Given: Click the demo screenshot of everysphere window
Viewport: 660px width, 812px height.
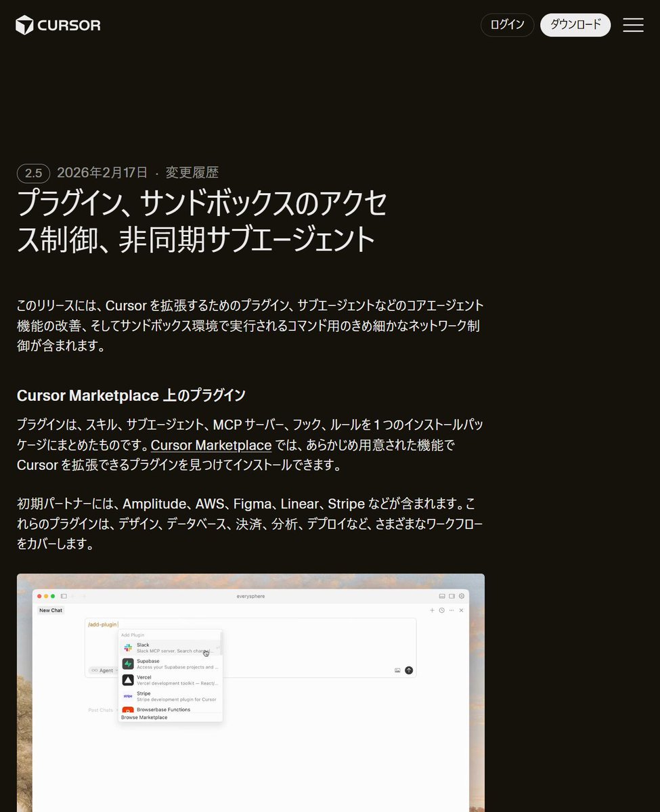Looking at the screenshot, I should click(x=250, y=692).
